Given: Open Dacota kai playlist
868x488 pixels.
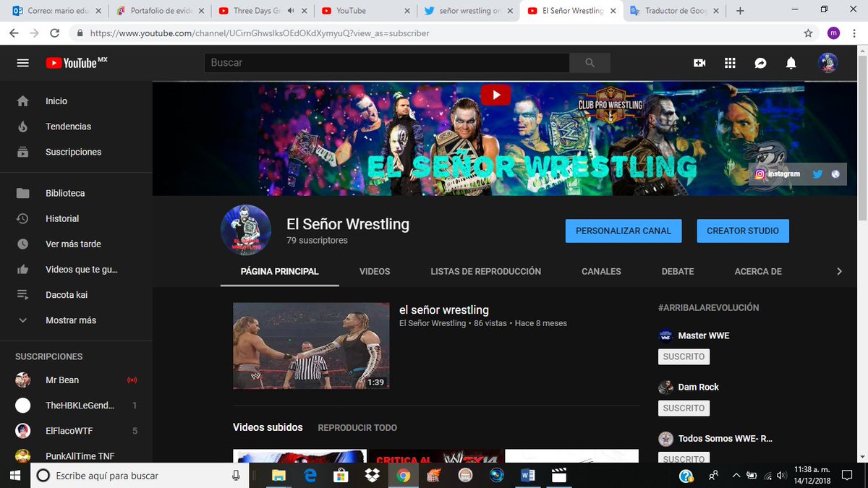Looking at the screenshot, I should [76, 295].
